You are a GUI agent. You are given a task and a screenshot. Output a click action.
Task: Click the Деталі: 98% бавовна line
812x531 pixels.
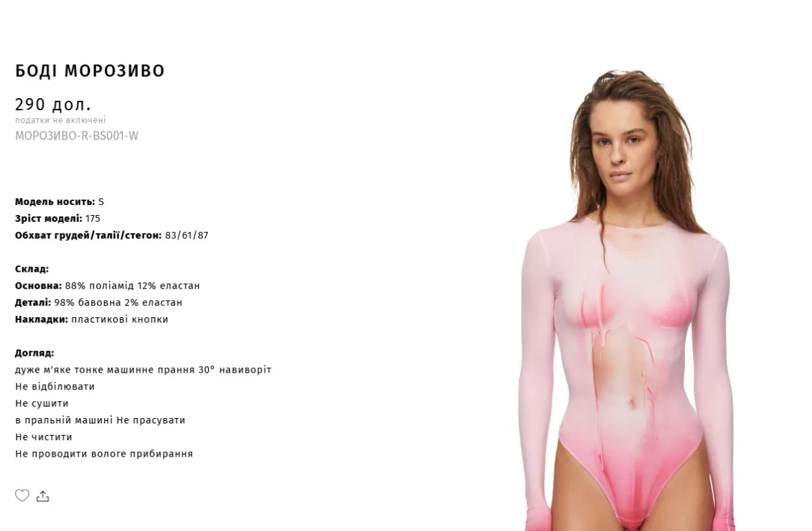pyautogui.click(x=99, y=302)
